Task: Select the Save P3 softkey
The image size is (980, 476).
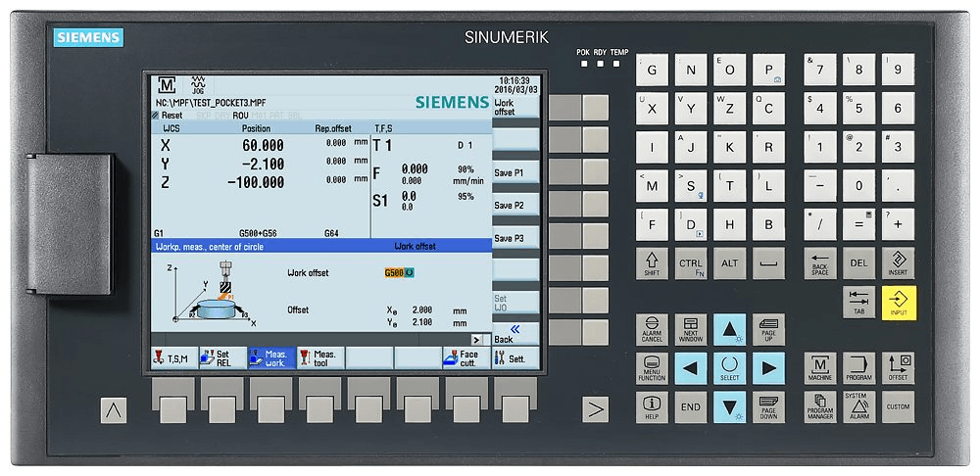Action: [515, 238]
